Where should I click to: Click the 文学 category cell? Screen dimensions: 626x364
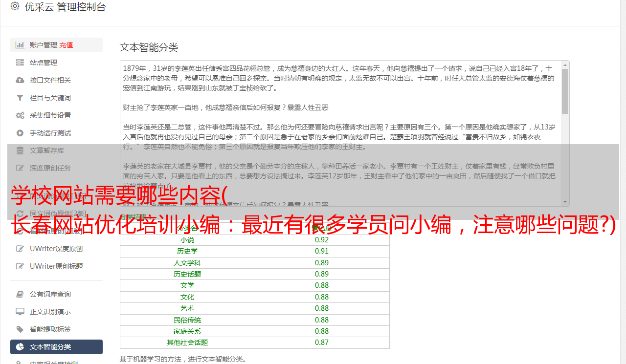click(187, 285)
